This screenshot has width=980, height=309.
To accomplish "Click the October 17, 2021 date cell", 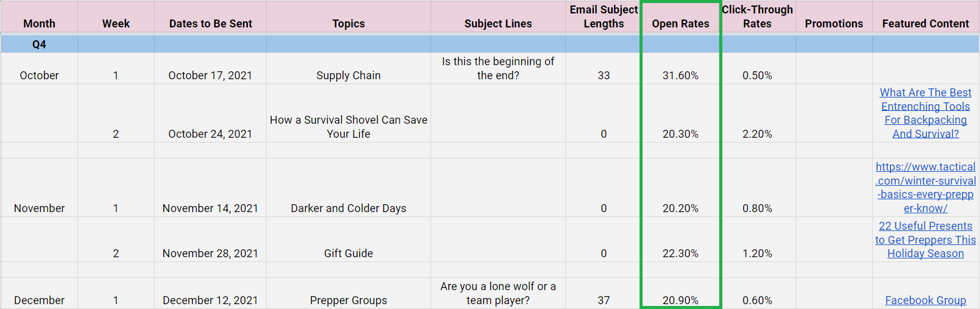I will (x=210, y=68).
